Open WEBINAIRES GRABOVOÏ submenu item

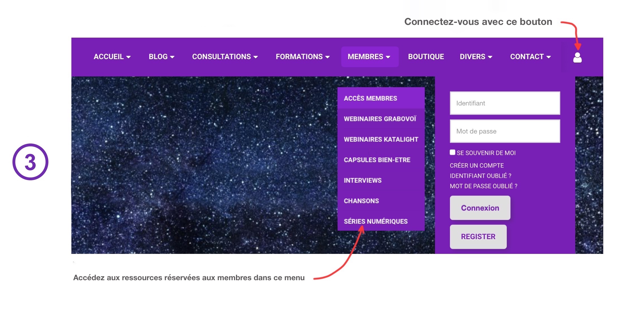(381, 119)
